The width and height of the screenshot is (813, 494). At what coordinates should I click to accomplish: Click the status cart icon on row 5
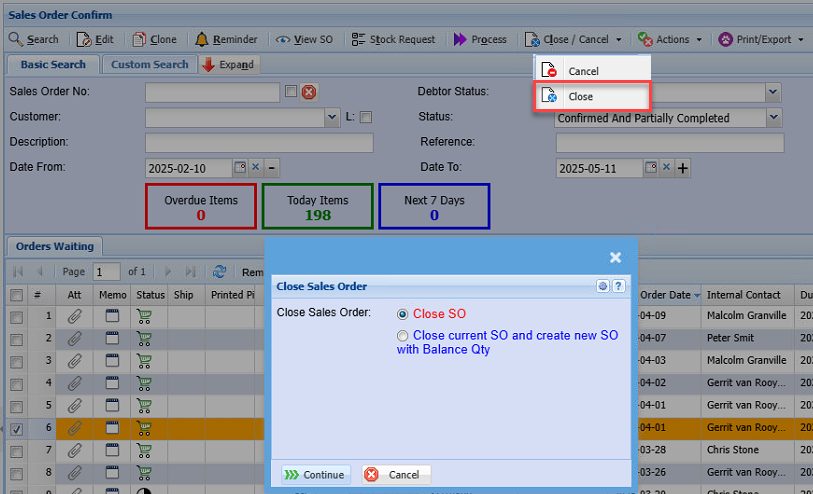pos(144,406)
